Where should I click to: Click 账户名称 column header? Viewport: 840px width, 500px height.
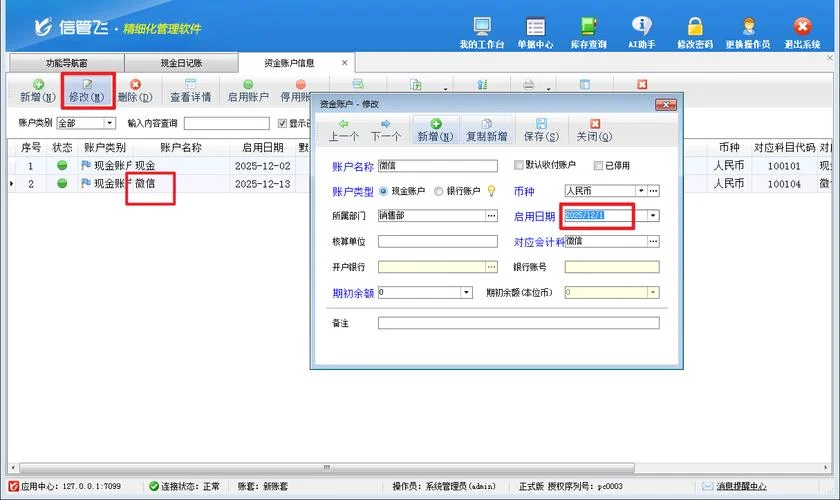pyautogui.click(x=181, y=147)
